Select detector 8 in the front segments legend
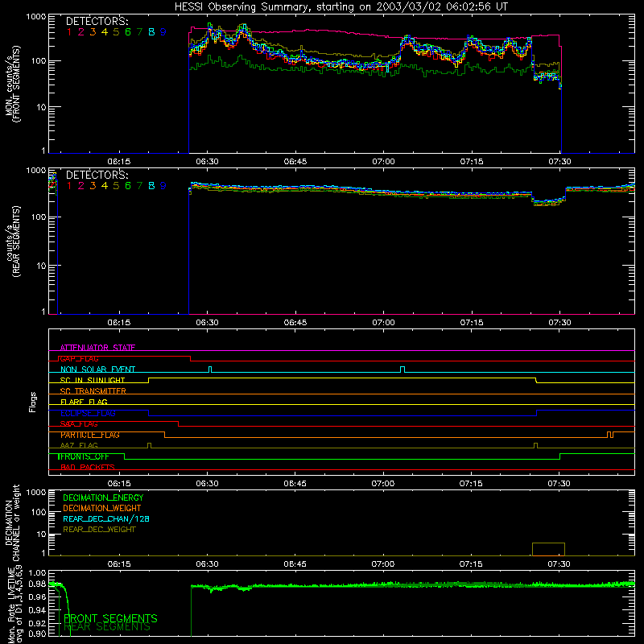 pos(151,32)
